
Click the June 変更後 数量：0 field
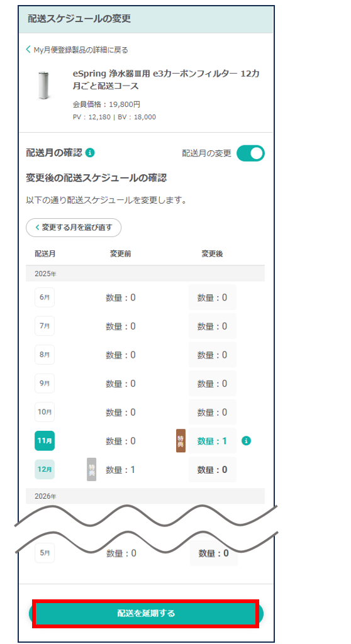pyautogui.click(x=213, y=297)
